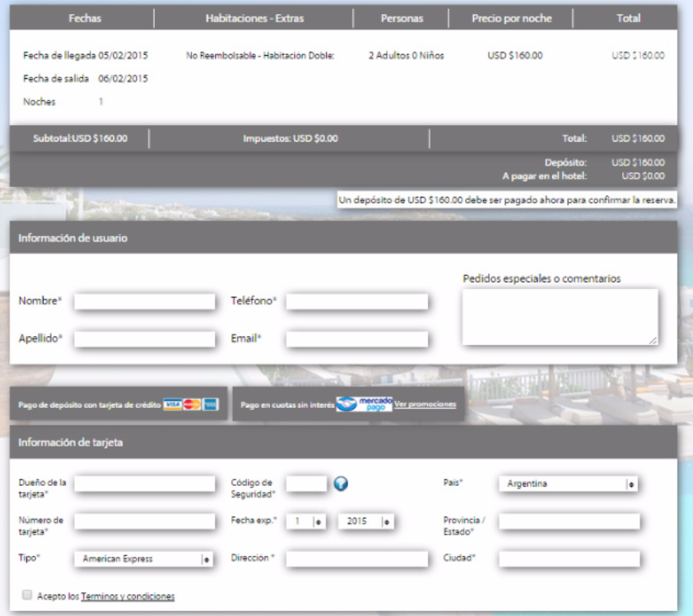Click the Nombre input field
693x616 pixels.
(x=144, y=301)
